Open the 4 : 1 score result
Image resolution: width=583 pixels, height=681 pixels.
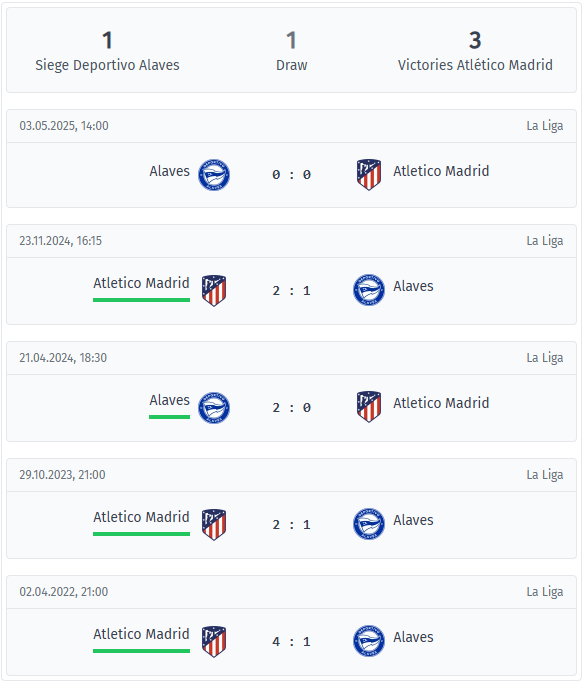point(292,641)
